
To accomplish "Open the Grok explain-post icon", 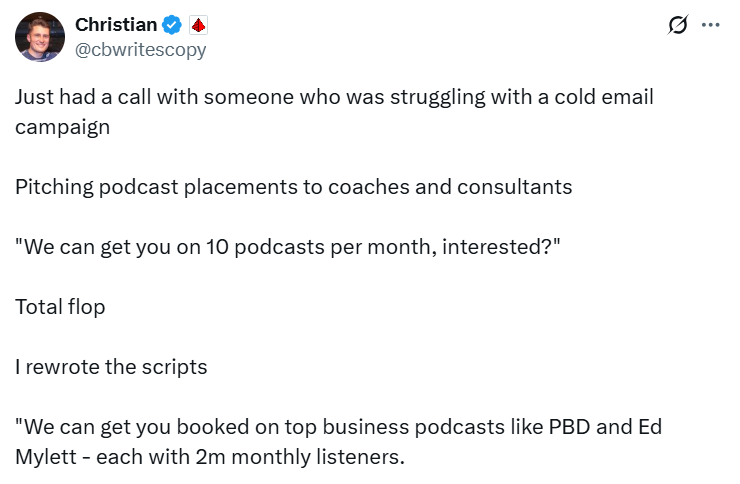I will pyautogui.click(x=679, y=26).
